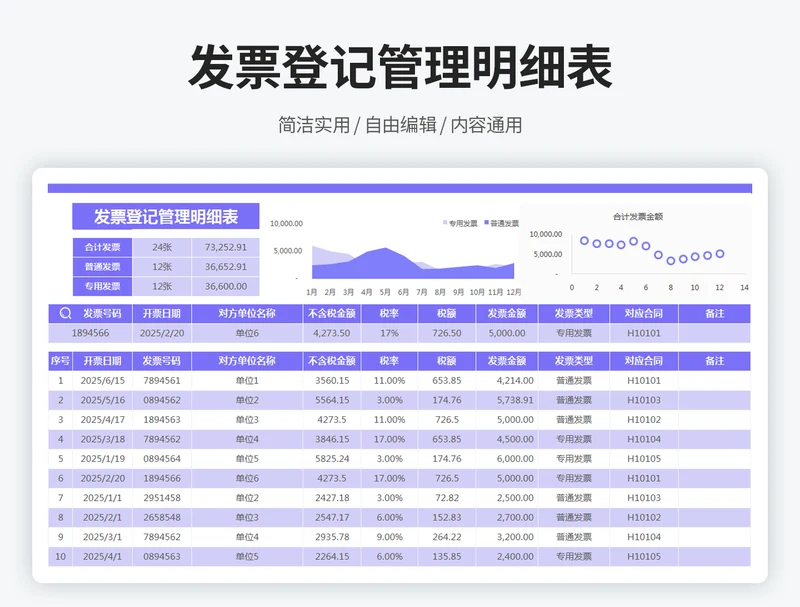Click the 专用发票 legend color marker
Viewport: 800px width, 607px height.
pyautogui.click(x=445, y=223)
